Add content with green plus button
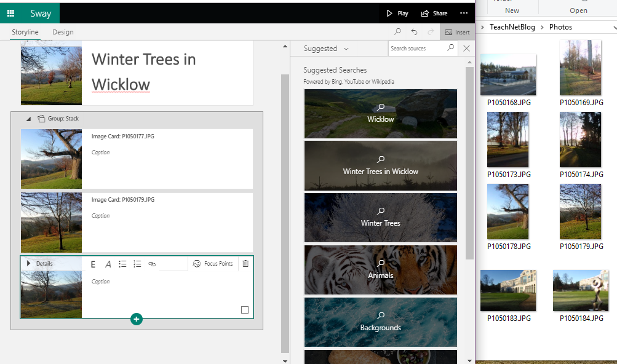The image size is (617, 364). (137, 318)
